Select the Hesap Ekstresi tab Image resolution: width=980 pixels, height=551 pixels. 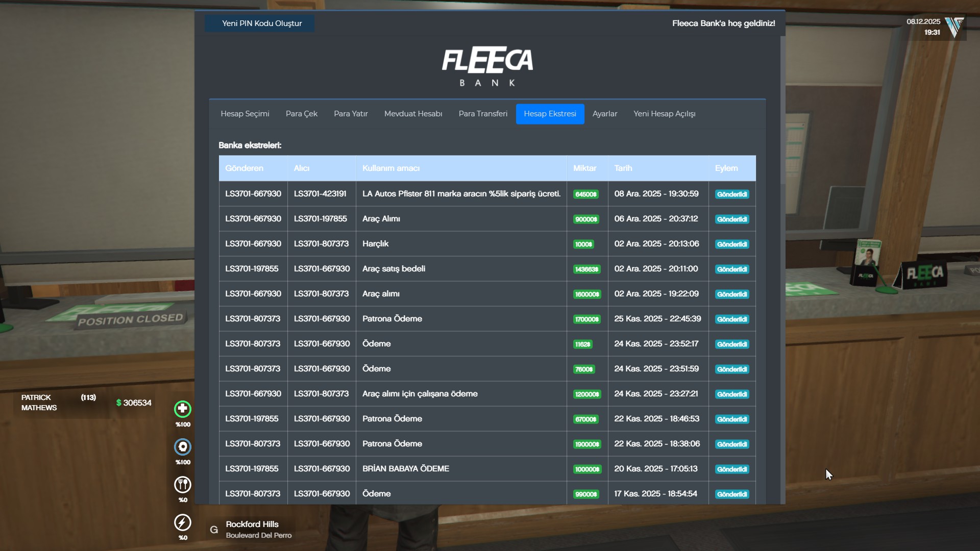(550, 114)
